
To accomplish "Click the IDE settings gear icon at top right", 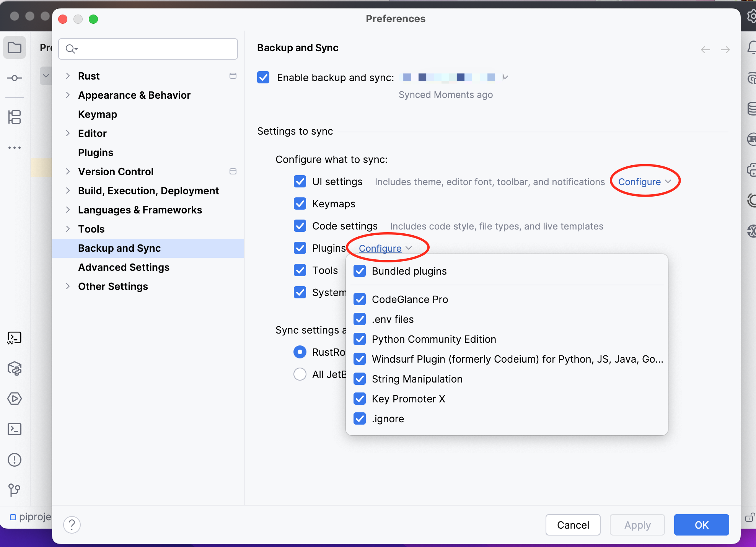I will pyautogui.click(x=752, y=16).
